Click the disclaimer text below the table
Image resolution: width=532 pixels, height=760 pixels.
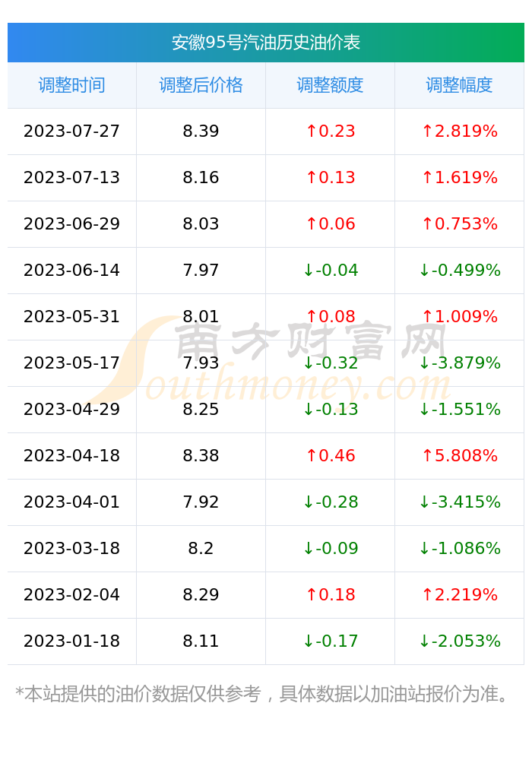pos(261,694)
